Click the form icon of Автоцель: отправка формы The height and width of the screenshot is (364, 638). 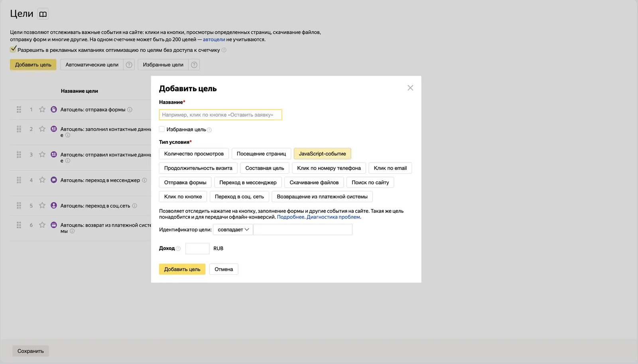tap(54, 109)
